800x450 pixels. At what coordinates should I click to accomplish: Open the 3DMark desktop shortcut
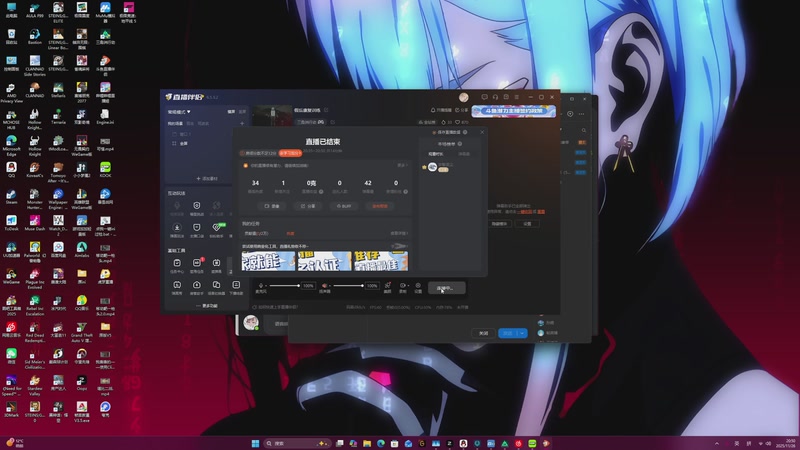tap(11, 409)
